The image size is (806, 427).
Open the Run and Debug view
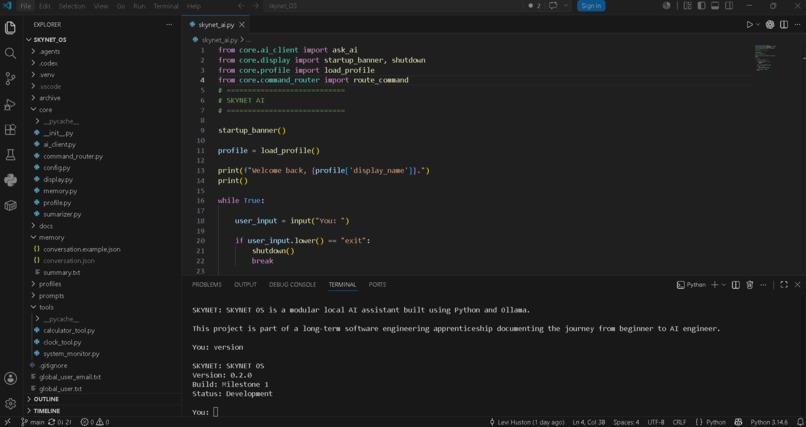(10, 104)
